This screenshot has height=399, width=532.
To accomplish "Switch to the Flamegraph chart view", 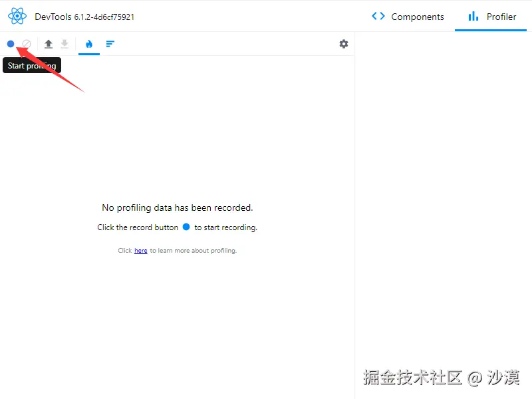I will pyautogui.click(x=89, y=44).
